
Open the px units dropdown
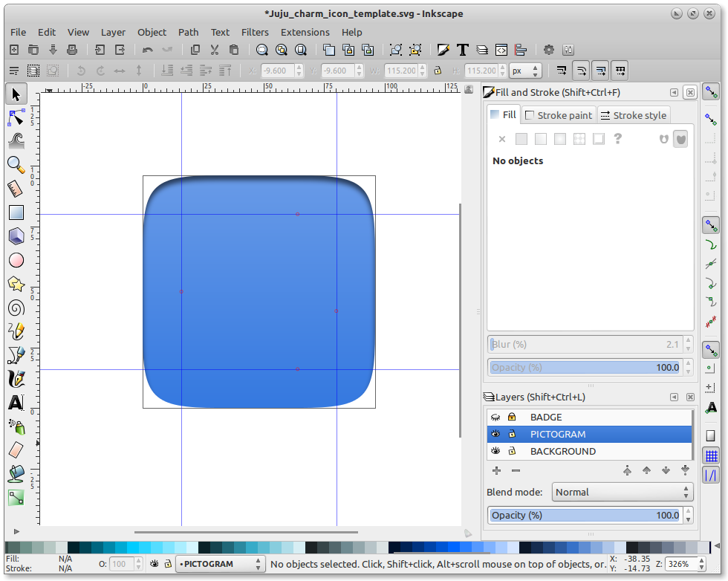[x=526, y=71]
